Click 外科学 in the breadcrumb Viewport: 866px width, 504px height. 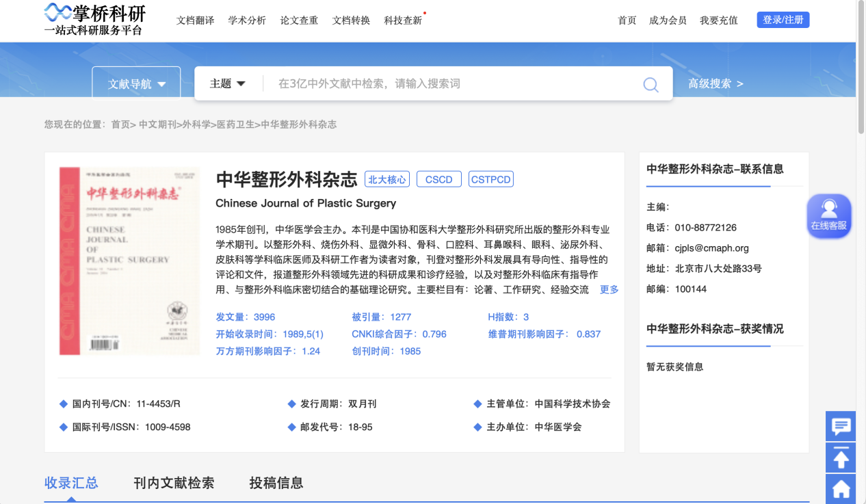tap(196, 124)
